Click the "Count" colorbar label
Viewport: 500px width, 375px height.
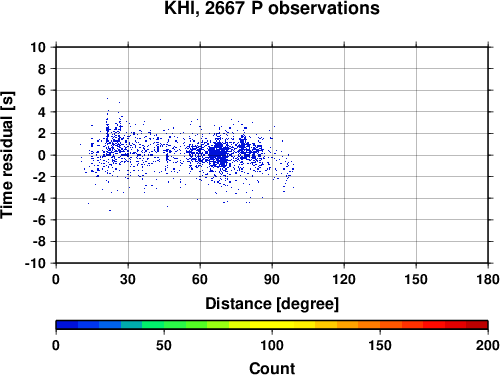coord(272,368)
